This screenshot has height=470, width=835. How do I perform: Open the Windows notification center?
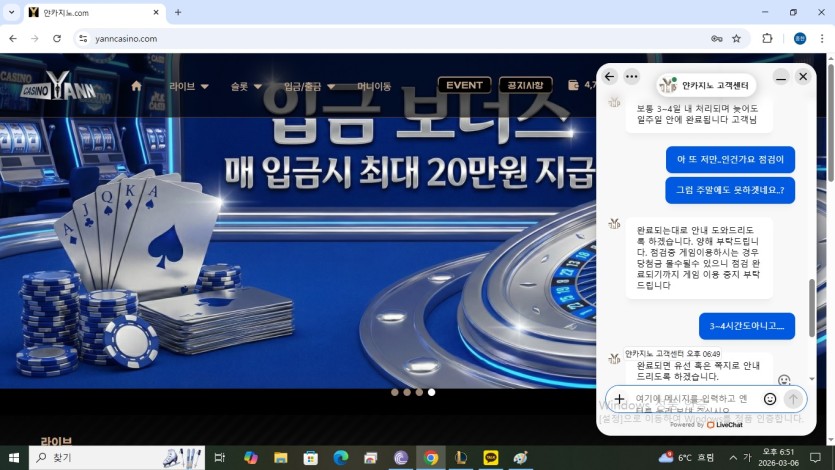tap(815, 458)
